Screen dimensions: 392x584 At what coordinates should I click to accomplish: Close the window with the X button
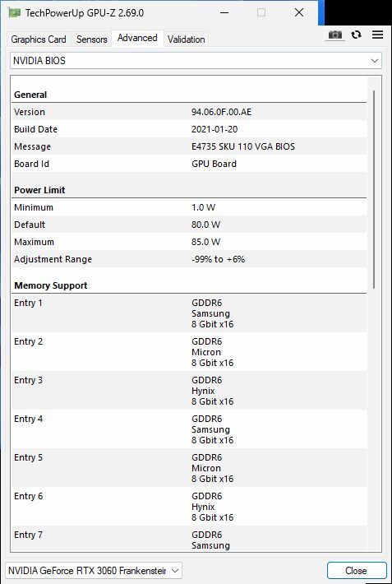(299, 12)
